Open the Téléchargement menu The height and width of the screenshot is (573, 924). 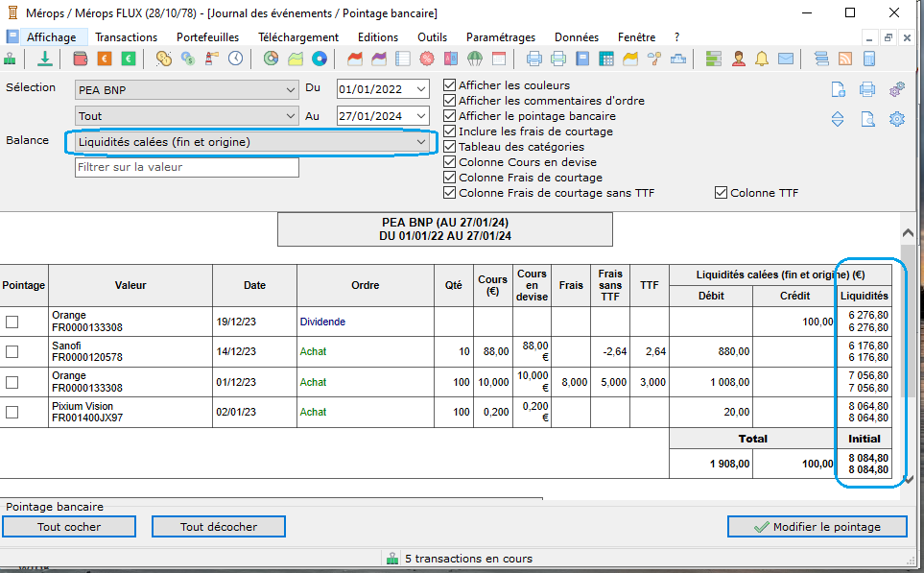(298, 37)
